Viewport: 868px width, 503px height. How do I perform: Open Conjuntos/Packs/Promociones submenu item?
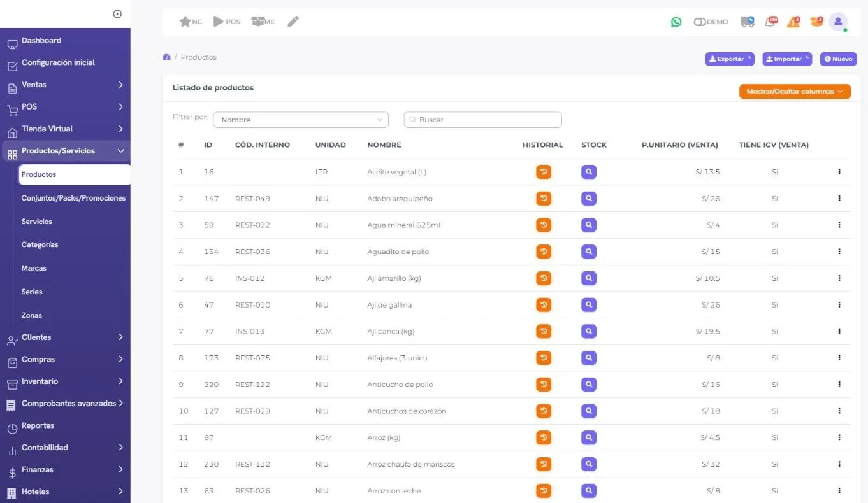click(73, 198)
